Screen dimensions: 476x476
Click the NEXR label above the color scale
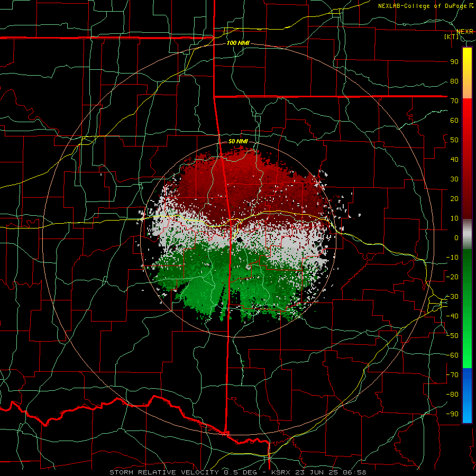pyautogui.click(x=465, y=31)
